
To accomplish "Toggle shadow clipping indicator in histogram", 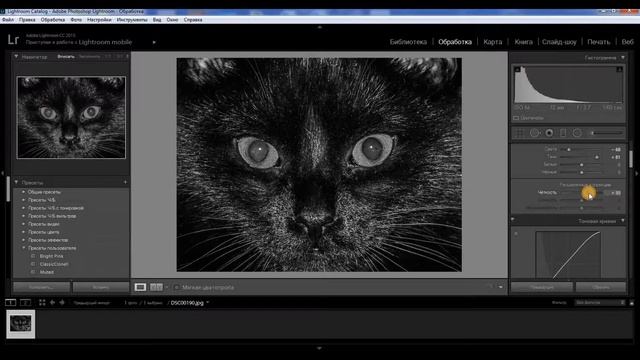I will pyautogui.click(x=517, y=69).
